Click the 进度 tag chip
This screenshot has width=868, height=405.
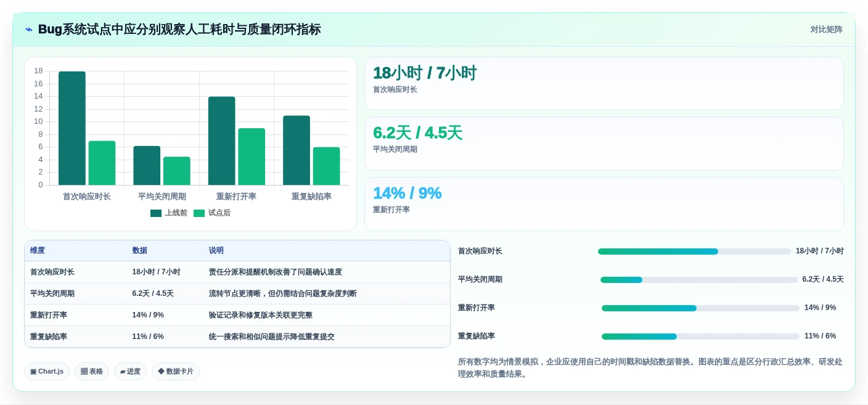click(x=130, y=371)
